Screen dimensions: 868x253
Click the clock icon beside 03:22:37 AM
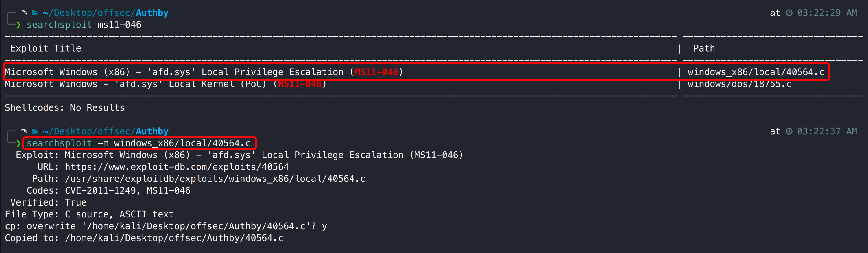789,131
